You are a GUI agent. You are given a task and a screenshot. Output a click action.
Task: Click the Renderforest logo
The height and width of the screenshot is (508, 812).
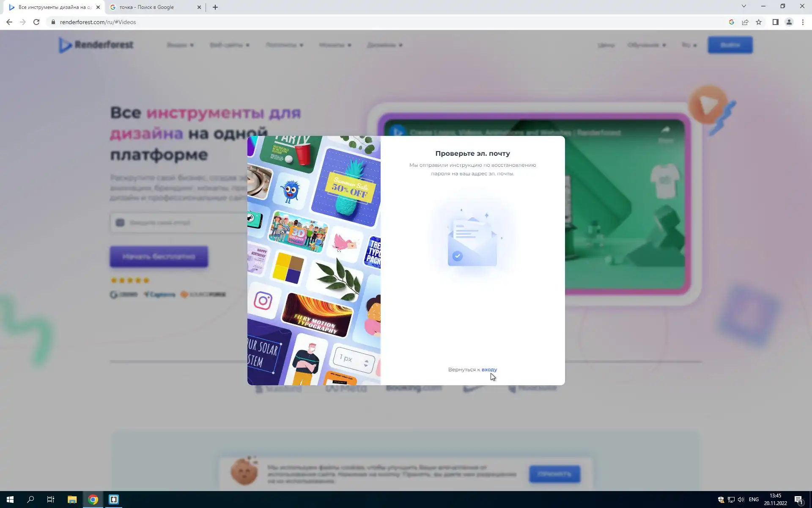(x=96, y=45)
